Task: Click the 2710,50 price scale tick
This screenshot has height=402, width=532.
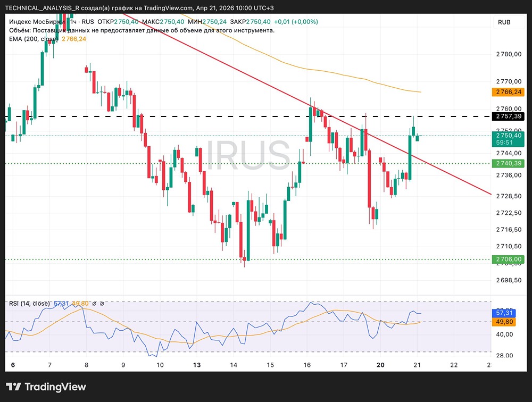Action: pyautogui.click(x=509, y=246)
